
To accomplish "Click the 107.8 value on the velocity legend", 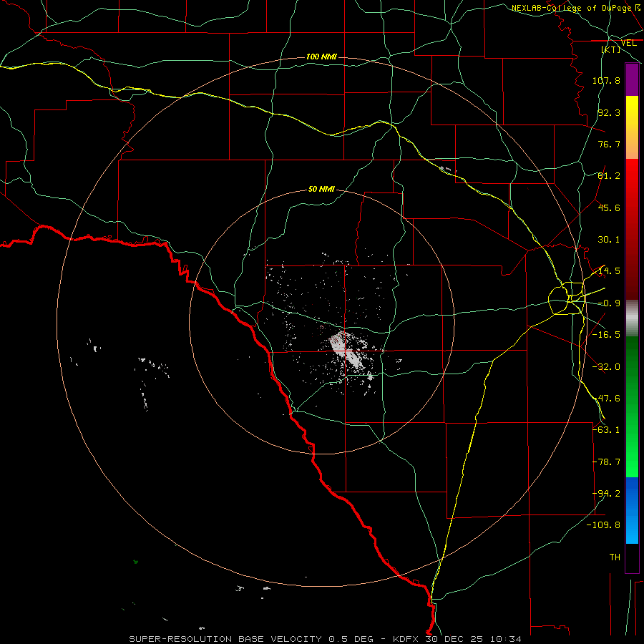I will [606, 80].
